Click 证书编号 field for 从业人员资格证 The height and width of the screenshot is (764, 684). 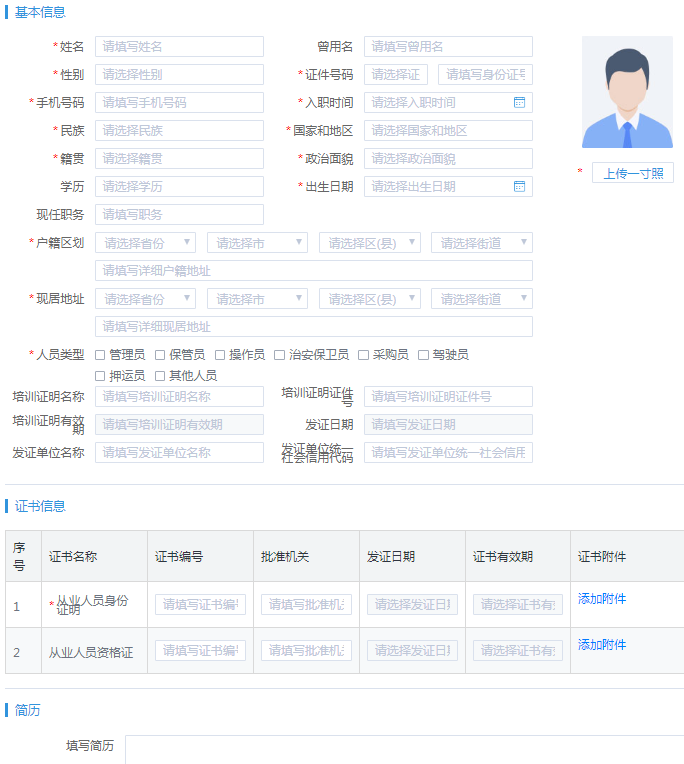(x=200, y=651)
